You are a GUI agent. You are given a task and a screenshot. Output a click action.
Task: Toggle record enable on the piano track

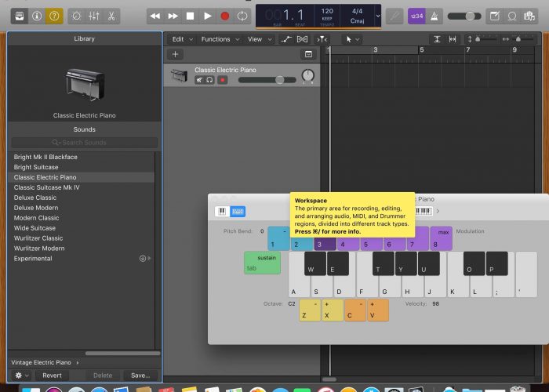(x=222, y=80)
